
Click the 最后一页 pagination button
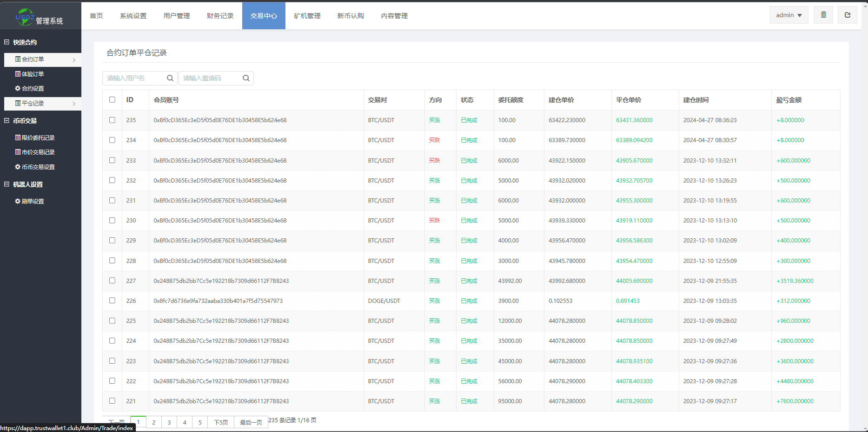251,422
